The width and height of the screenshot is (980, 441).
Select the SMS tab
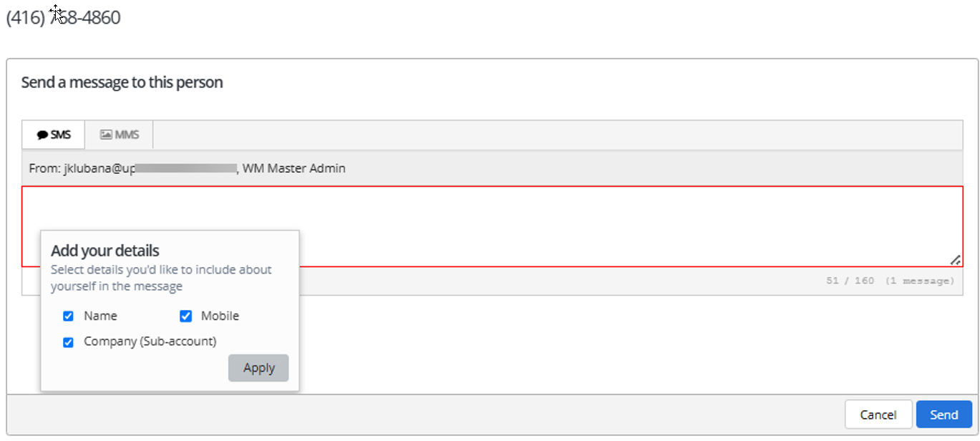coord(52,134)
